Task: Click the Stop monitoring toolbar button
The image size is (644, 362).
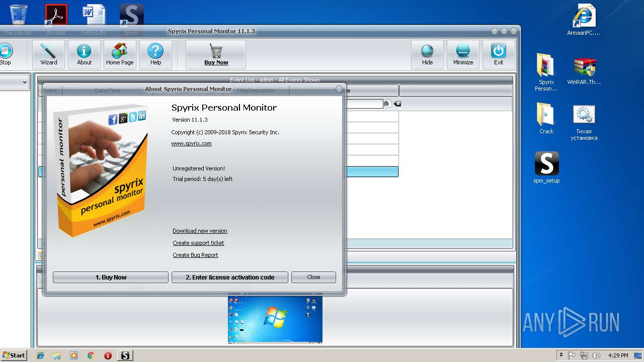Action: pos(5,54)
